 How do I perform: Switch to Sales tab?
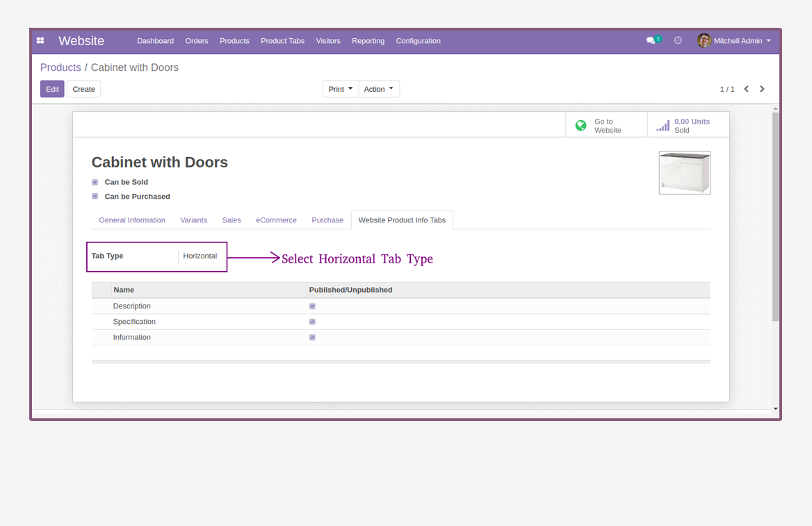(x=232, y=220)
